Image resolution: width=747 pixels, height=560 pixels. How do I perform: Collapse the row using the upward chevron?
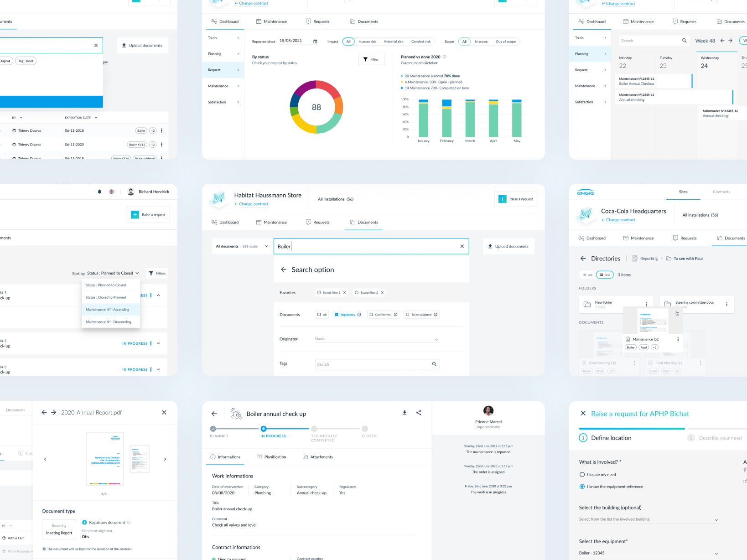coord(158,296)
